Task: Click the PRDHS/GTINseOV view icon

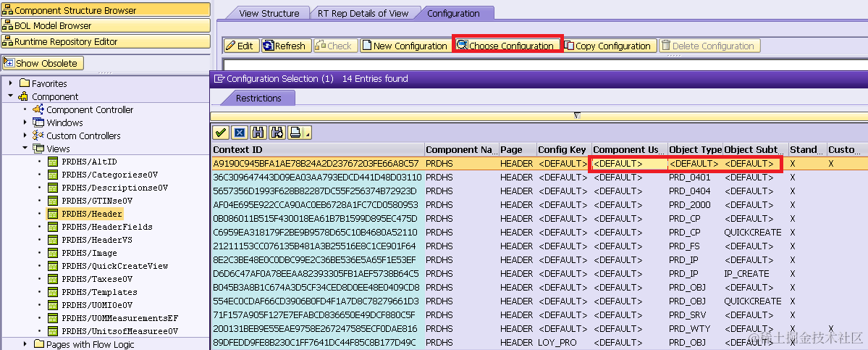Action: [53, 201]
